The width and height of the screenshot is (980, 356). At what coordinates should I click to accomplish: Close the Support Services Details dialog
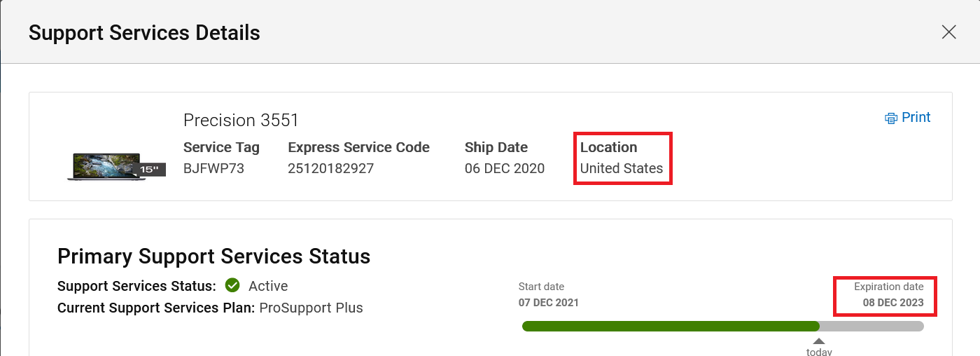(x=948, y=32)
